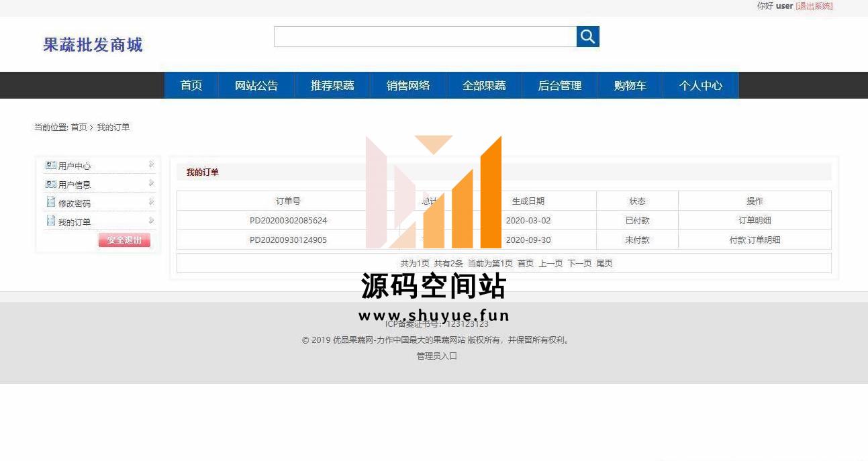Open 订单明细 for order PD20200302085624

click(755, 221)
